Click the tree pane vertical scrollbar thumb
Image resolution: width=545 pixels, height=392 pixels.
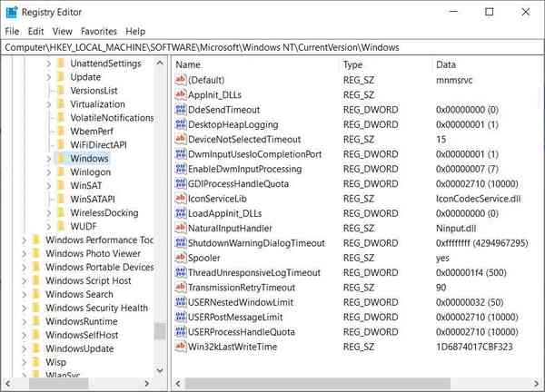tap(160, 331)
